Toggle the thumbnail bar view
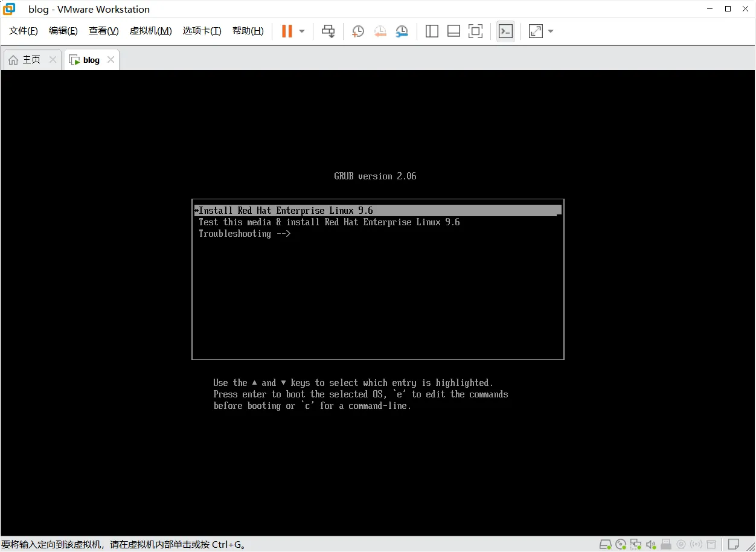The height and width of the screenshot is (552, 756). click(453, 31)
